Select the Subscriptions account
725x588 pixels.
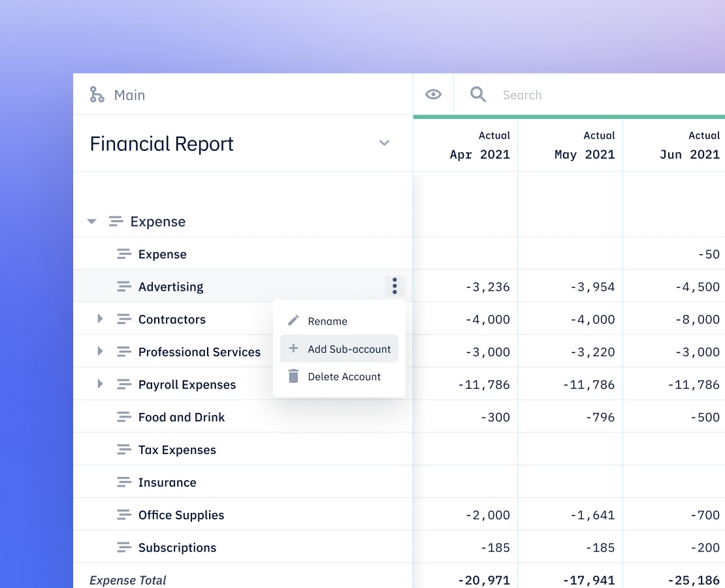(177, 547)
